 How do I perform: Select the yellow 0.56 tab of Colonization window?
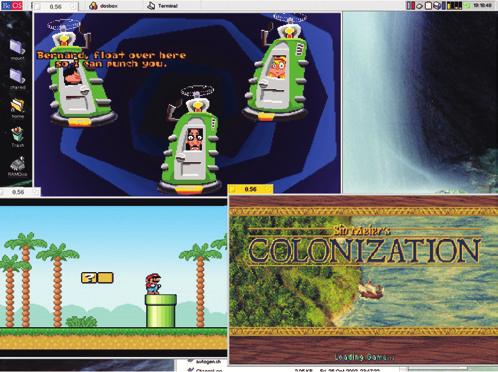coord(250,189)
